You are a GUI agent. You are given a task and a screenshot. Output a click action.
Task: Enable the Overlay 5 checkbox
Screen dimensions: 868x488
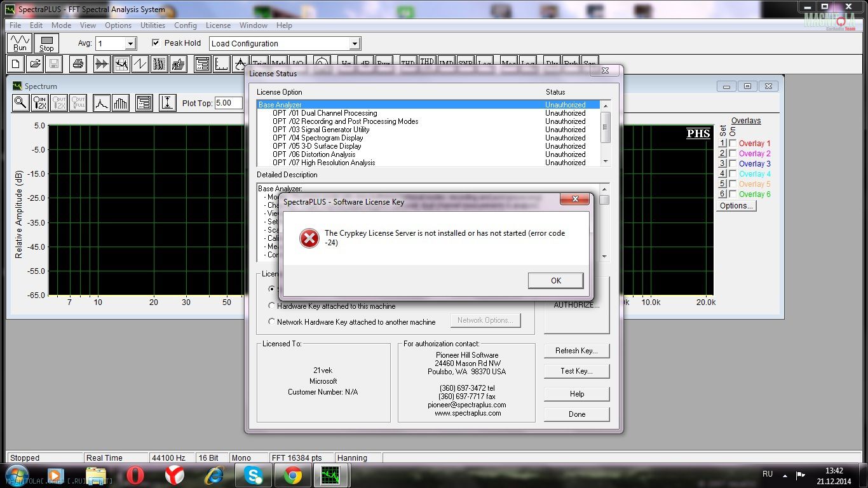(x=733, y=184)
